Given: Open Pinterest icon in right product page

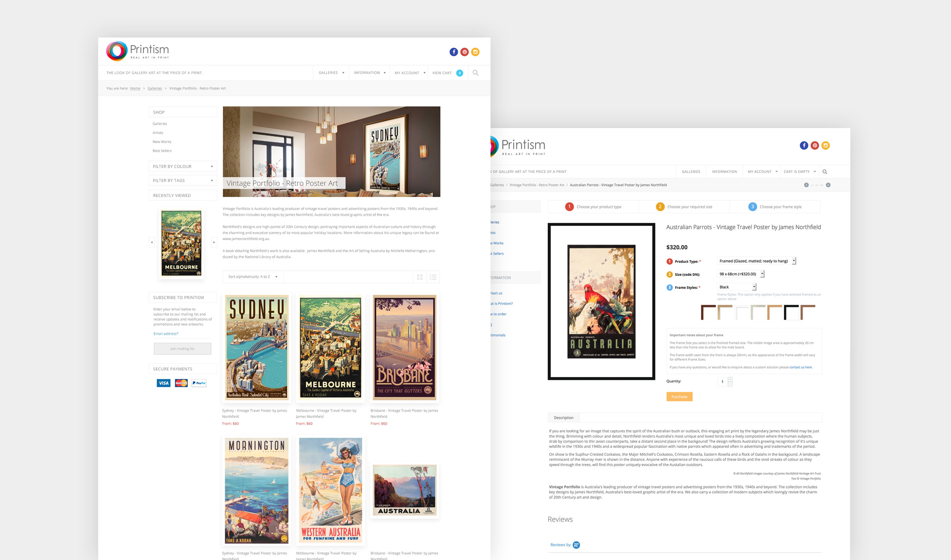Looking at the screenshot, I should 814,145.
